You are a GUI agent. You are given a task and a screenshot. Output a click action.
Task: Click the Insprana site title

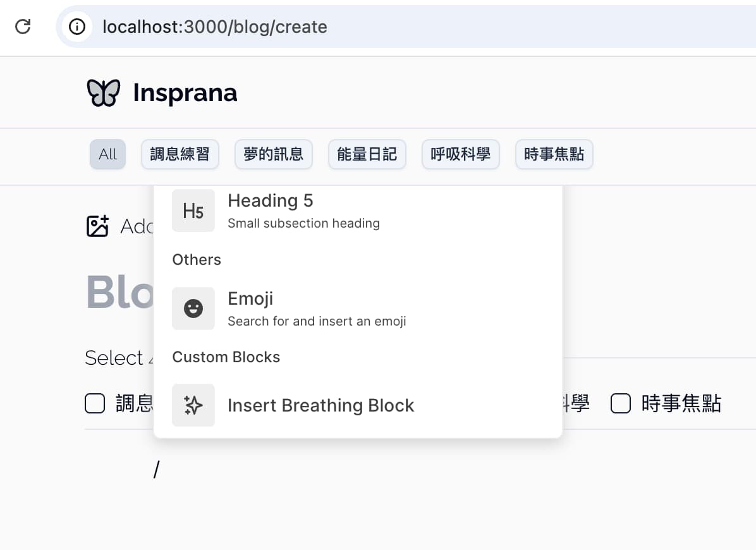pos(185,93)
